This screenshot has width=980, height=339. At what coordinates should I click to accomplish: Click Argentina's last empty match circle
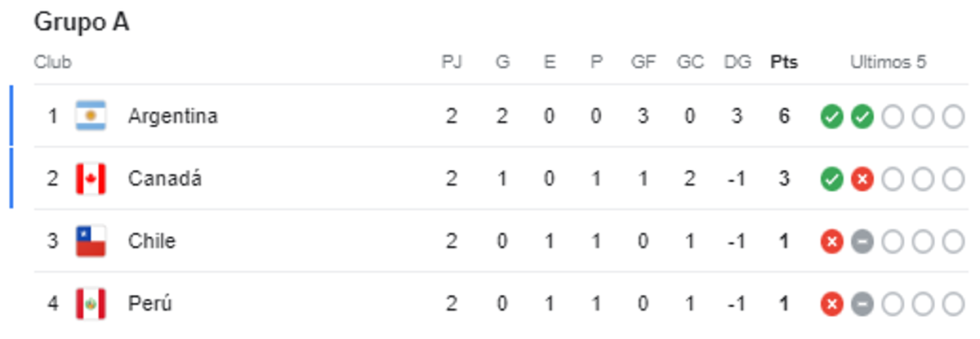(953, 117)
